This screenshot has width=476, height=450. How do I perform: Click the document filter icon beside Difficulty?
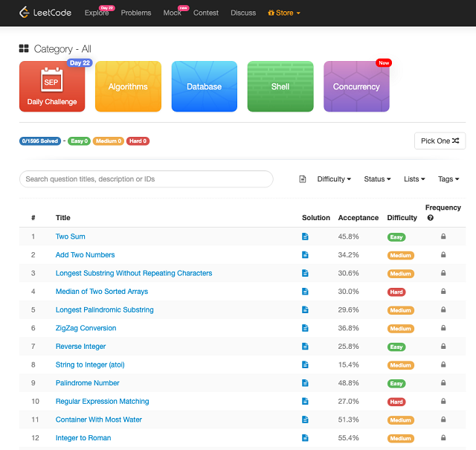pos(303,179)
